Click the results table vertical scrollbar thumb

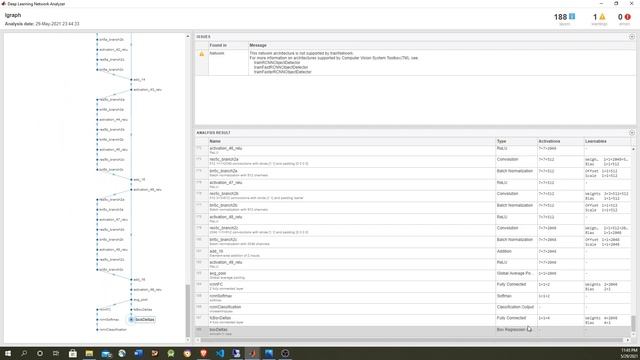tap(633, 324)
